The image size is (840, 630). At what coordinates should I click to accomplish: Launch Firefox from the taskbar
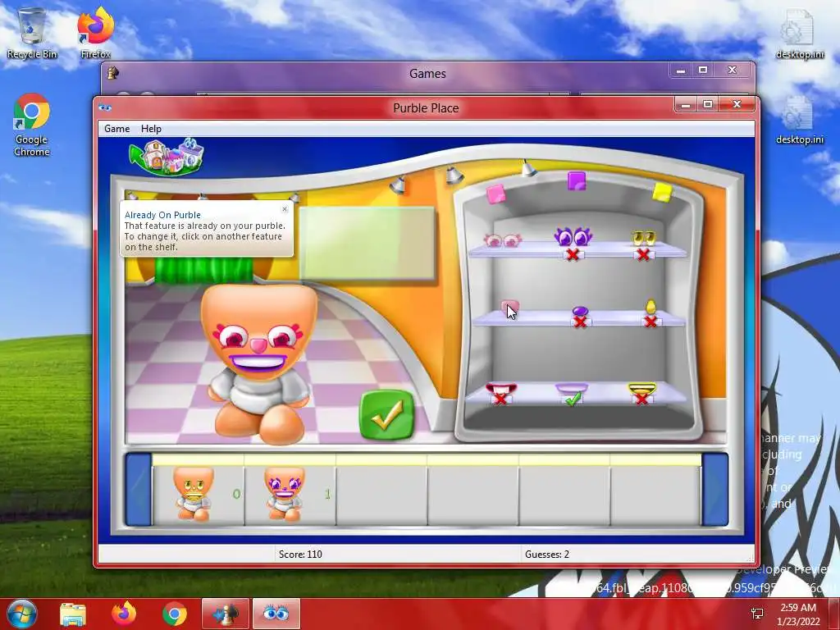(x=124, y=614)
